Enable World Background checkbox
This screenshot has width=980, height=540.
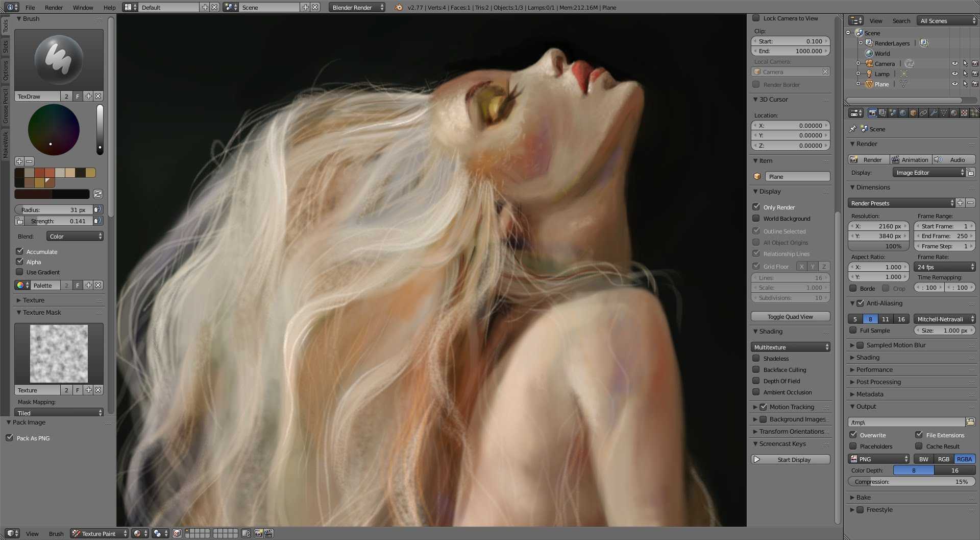coord(756,218)
